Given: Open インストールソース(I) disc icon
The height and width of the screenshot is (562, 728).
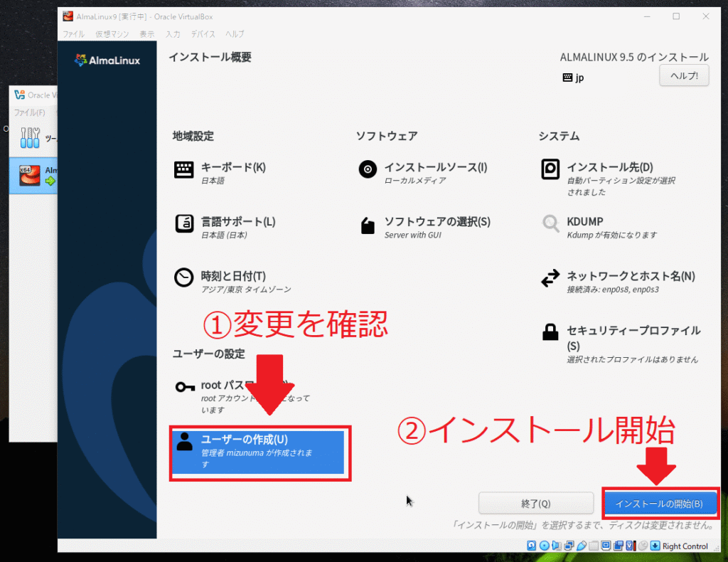Looking at the screenshot, I should coord(368,169).
